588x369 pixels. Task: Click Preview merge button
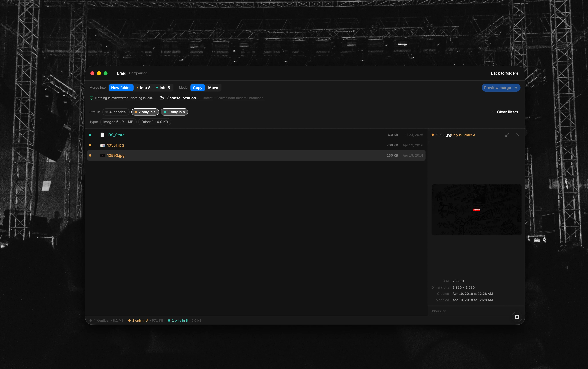501,88
